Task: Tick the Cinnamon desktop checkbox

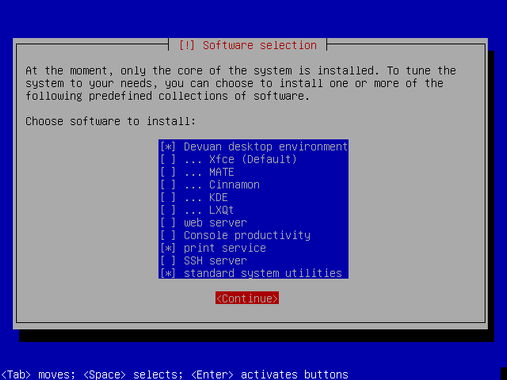Action: pos(168,185)
